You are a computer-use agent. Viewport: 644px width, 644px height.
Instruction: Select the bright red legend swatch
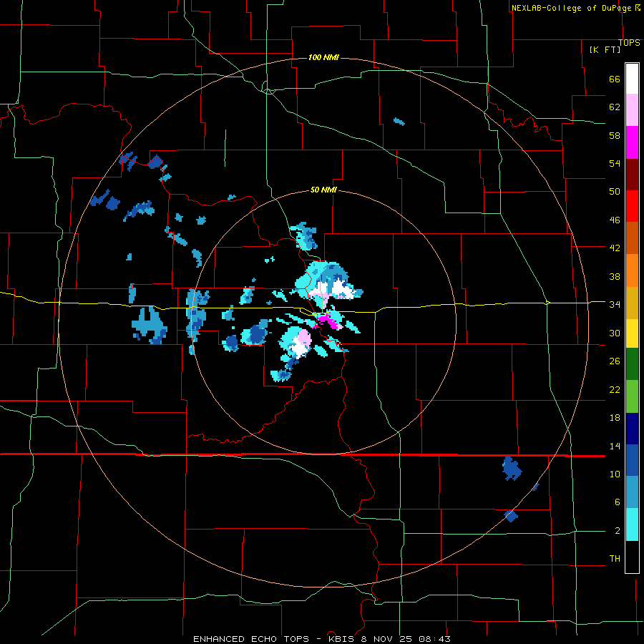pos(632,206)
